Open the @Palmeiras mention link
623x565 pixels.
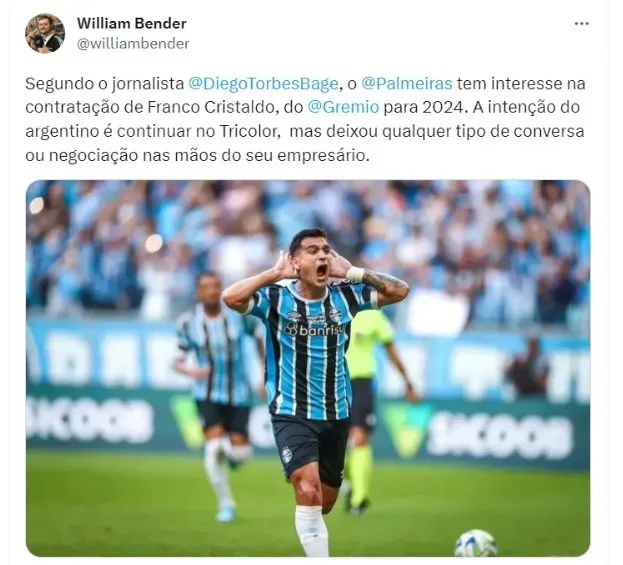406,84
